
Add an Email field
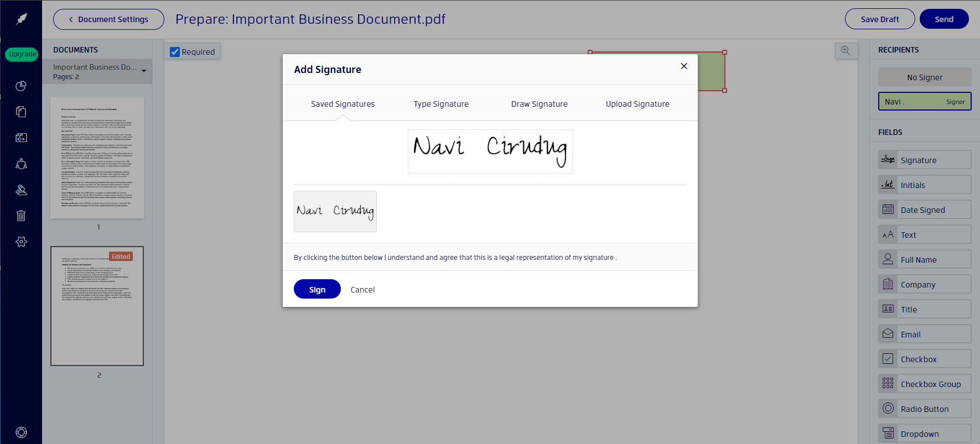coord(925,334)
